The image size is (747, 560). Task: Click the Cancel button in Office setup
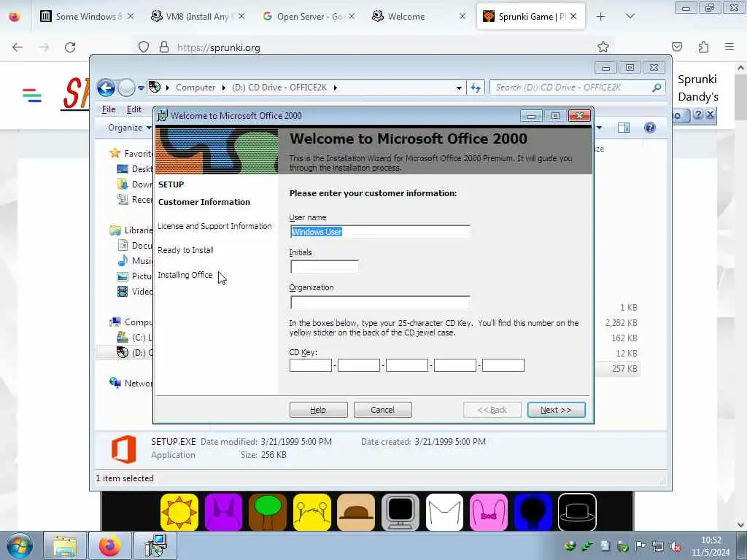(x=382, y=410)
